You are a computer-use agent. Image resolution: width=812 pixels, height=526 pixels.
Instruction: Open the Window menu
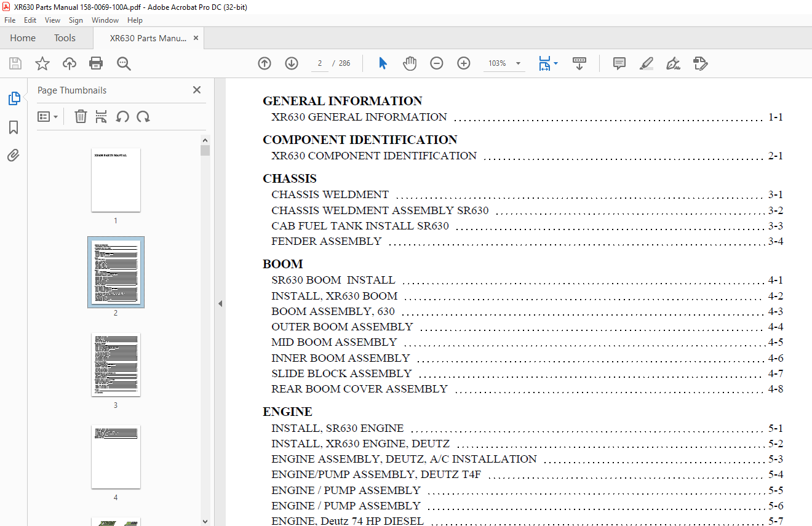[x=105, y=20]
